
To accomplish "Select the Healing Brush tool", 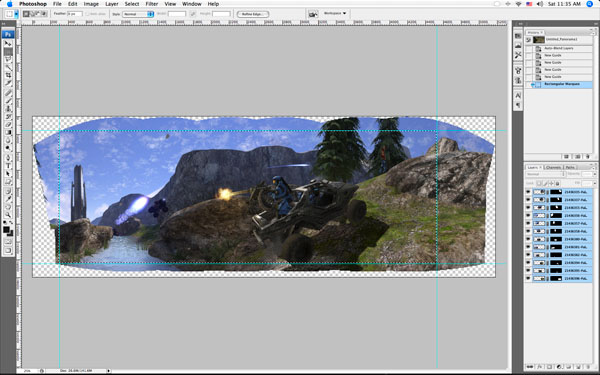I will (x=8, y=92).
